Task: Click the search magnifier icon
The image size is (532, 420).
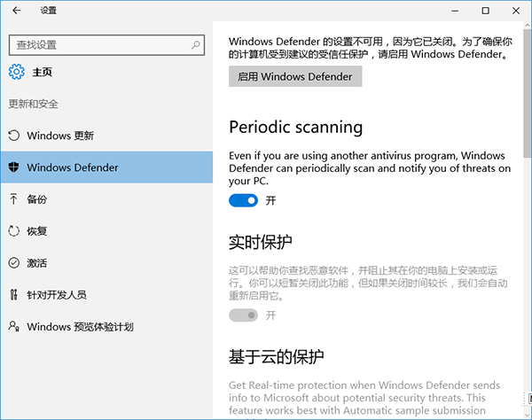Action: click(x=195, y=44)
